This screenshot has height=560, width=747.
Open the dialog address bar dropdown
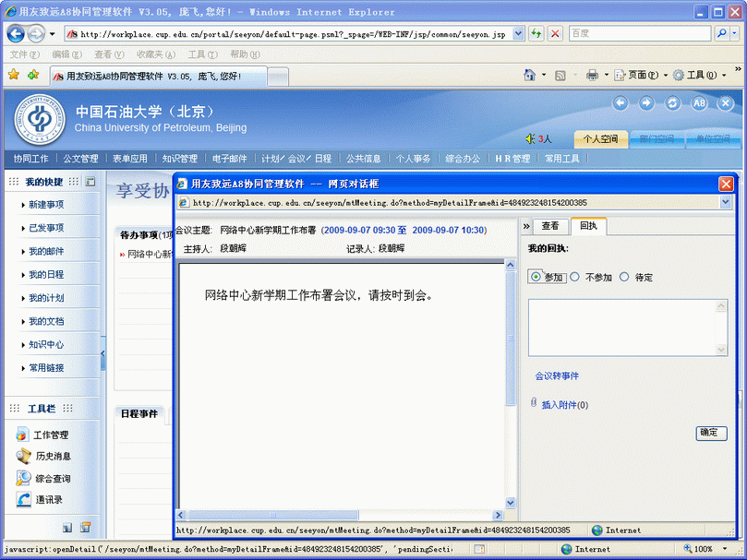pyautogui.click(x=725, y=202)
